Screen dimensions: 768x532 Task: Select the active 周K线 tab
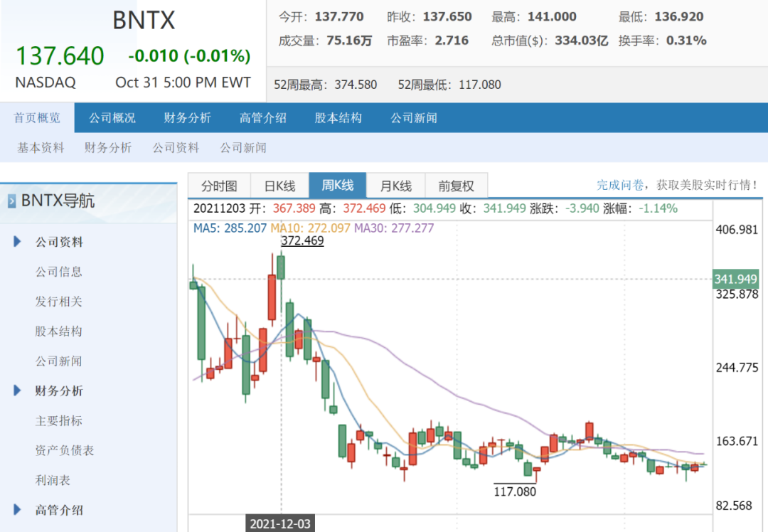pyautogui.click(x=337, y=186)
